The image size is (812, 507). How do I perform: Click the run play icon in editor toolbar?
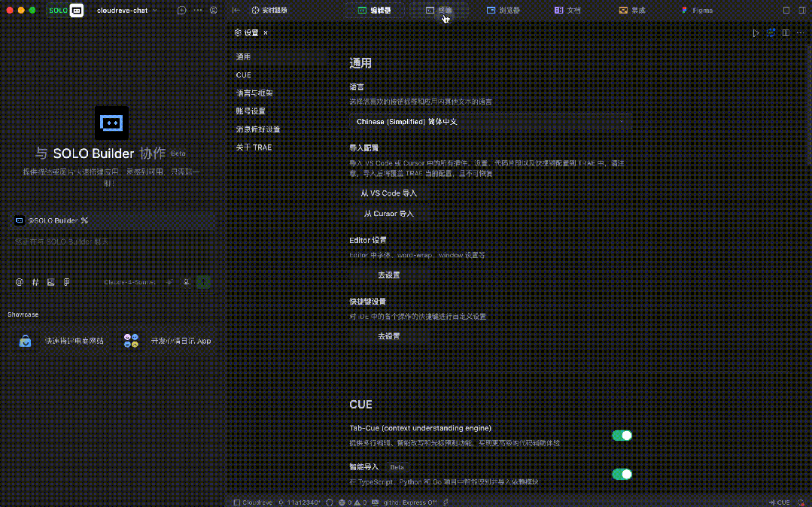click(756, 33)
